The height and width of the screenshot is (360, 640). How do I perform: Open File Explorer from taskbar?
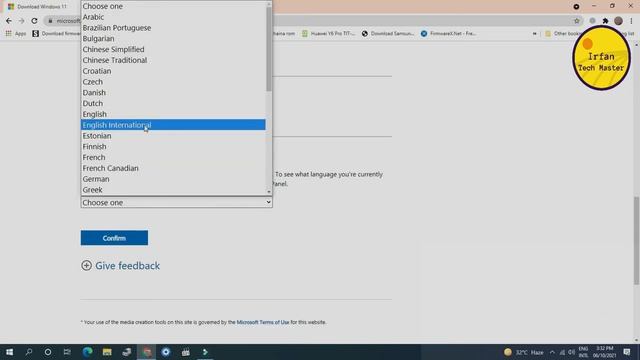[107, 352]
